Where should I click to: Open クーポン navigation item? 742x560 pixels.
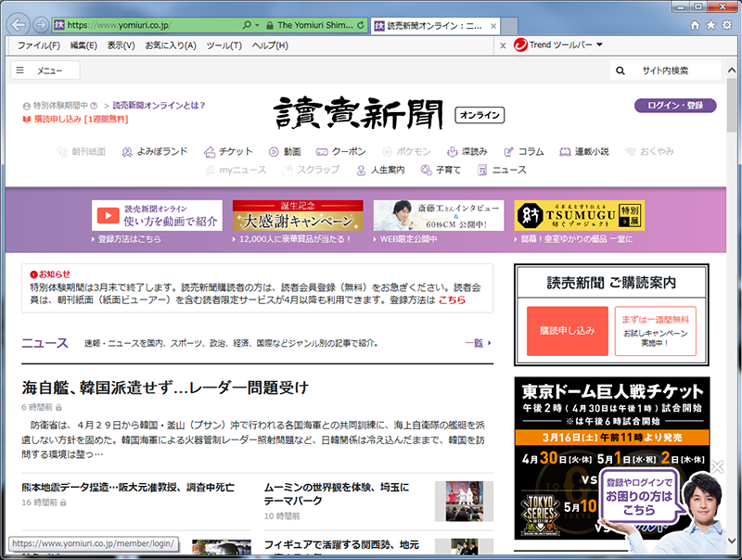point(341,151)
